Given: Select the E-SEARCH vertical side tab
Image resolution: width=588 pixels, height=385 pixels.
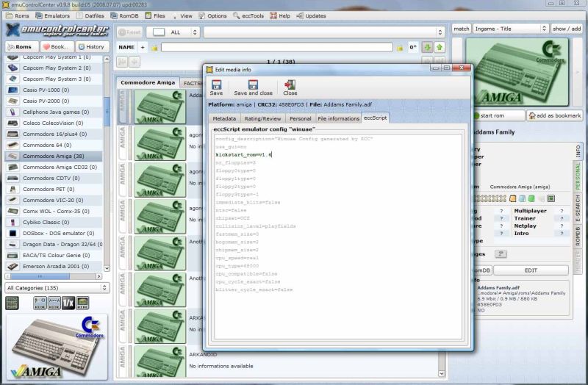Looking at the screenshot, I should point(578,208).
